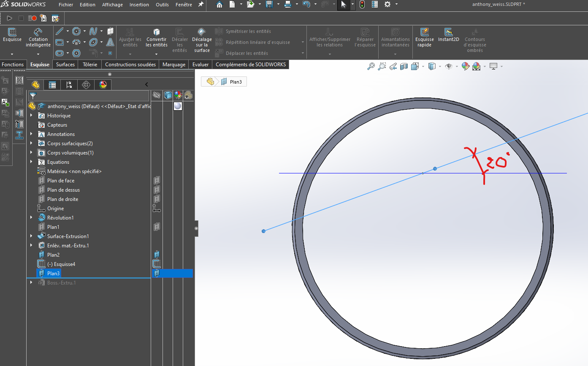
Task: Switch to the Surfaces tab
Action: click(x=65, y=65)
